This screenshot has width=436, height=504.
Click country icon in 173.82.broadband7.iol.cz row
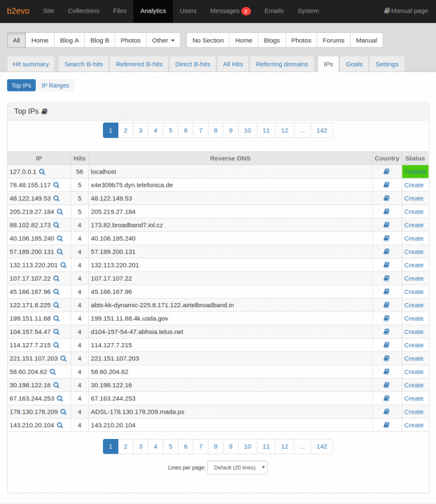pos(386,225)
